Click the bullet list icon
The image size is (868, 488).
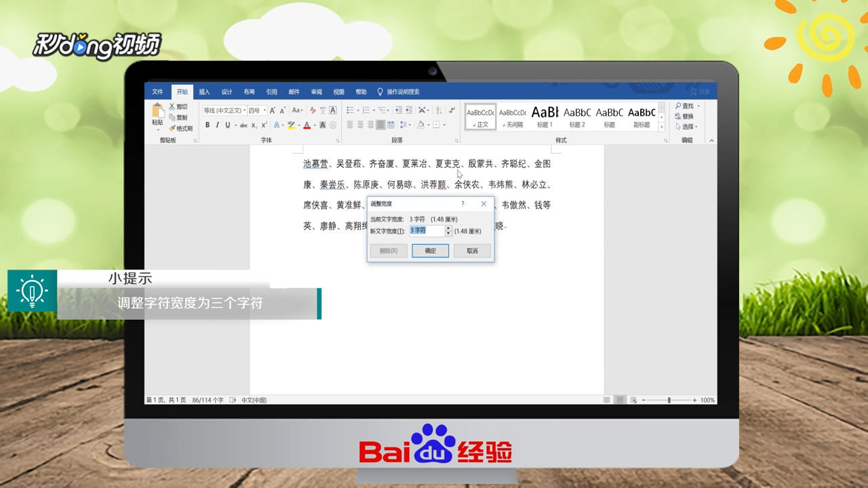[x=351, y=110]
